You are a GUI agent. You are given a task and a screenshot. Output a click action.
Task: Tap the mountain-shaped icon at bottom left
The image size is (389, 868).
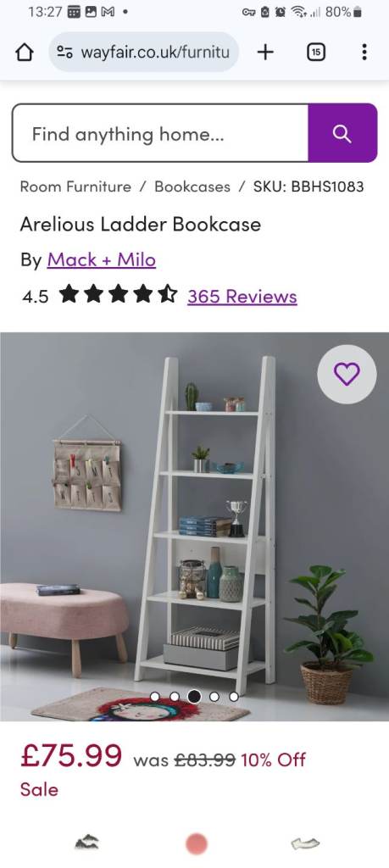pos(87,842)
